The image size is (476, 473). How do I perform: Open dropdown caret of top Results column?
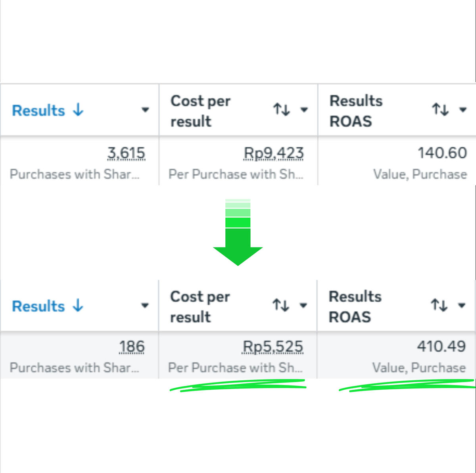(145, 110)
